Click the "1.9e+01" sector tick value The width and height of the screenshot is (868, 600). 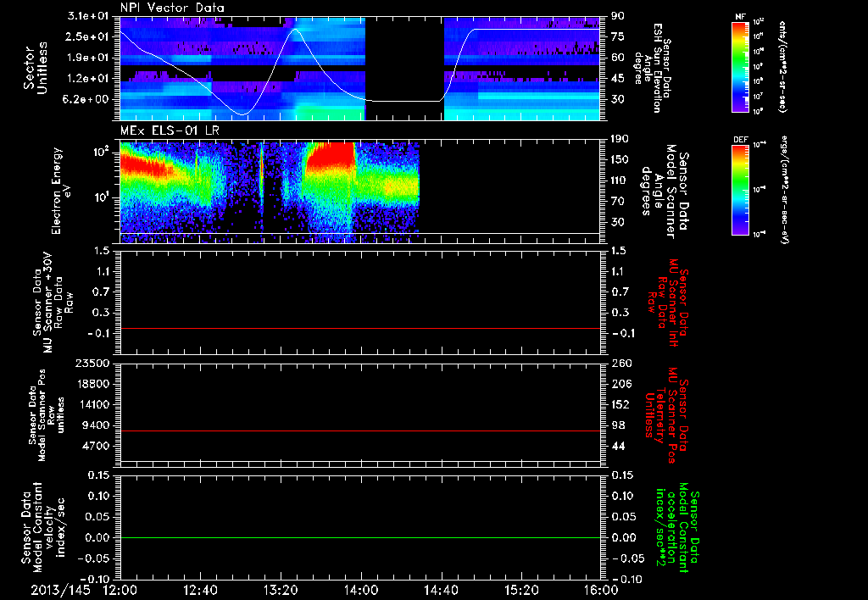point(88,58)
